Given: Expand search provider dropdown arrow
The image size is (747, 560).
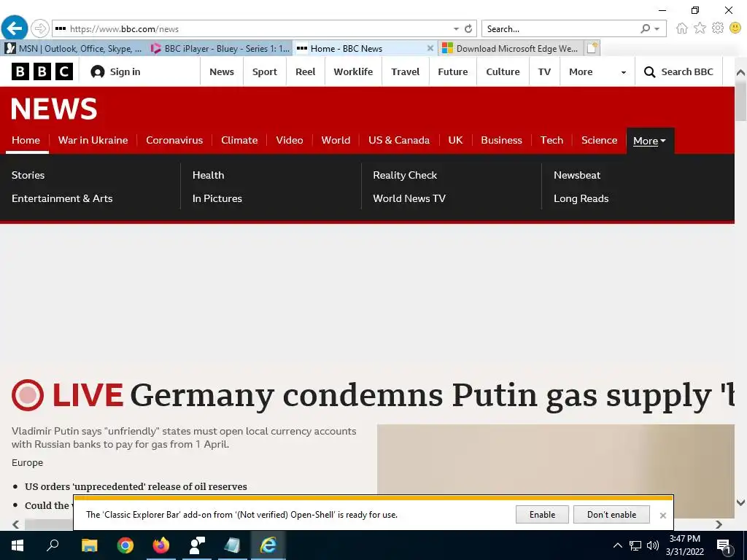Looking at the screenshot, I should (x=657, y=29).
